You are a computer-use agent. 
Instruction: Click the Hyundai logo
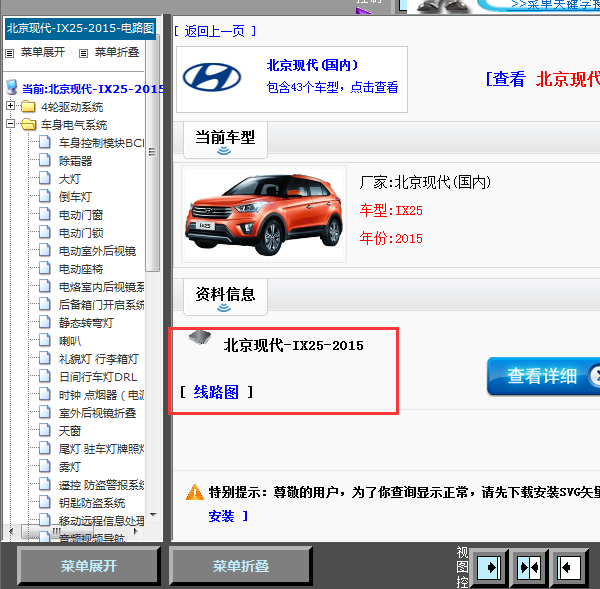212,77
